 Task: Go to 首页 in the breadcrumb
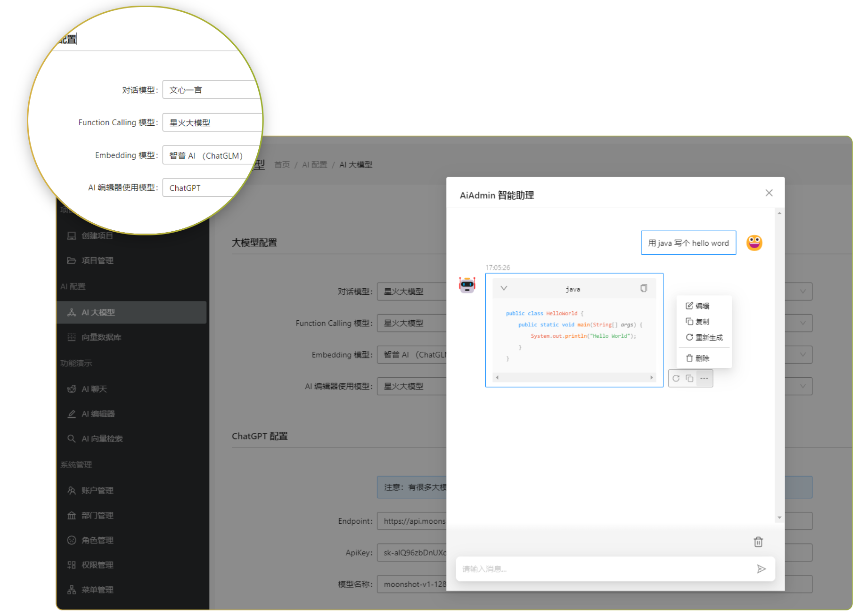[x=282, y=164]
